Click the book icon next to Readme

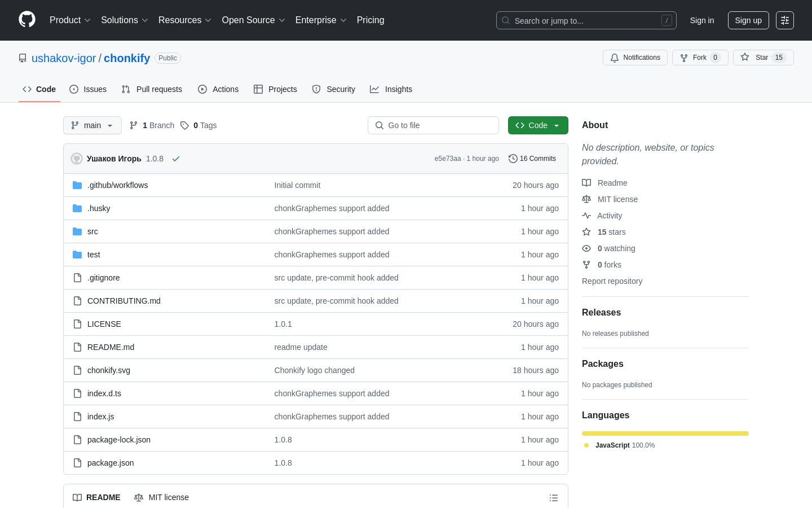[586, 183]
